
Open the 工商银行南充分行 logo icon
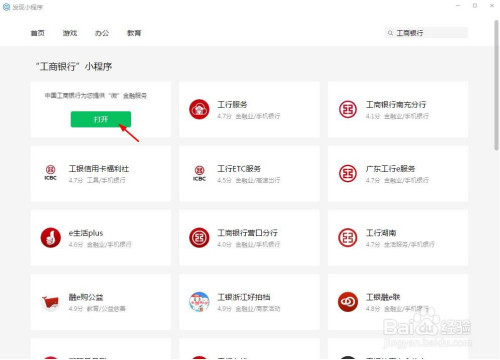coord(348,109)
